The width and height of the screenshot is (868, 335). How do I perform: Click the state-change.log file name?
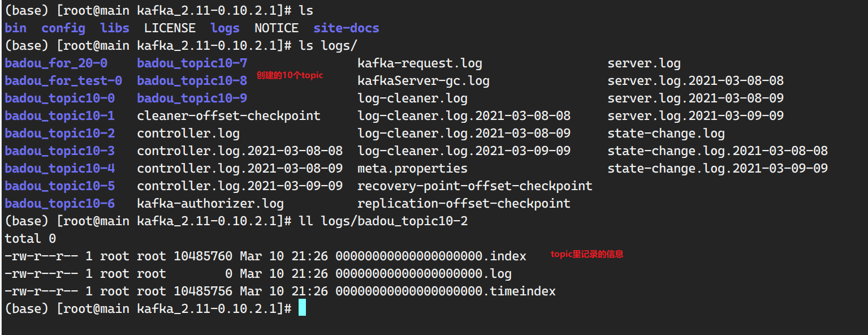point(666,134)
